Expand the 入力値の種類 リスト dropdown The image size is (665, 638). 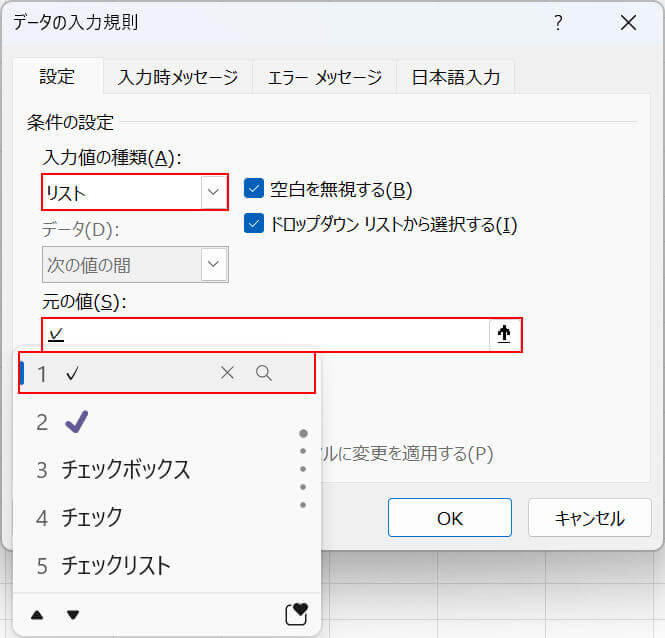[x=213, y=192]
